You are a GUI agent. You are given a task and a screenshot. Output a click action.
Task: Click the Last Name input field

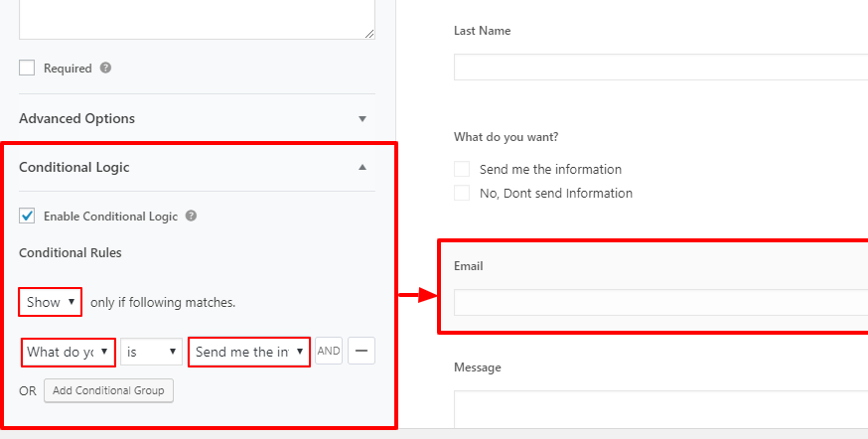661,67
